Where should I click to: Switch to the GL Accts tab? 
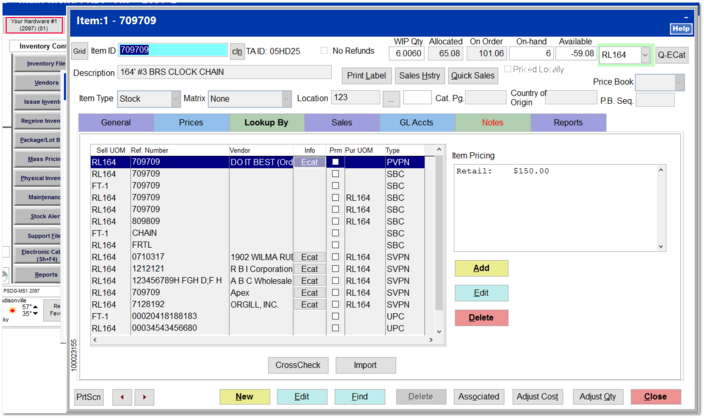(x=418, y=123)
